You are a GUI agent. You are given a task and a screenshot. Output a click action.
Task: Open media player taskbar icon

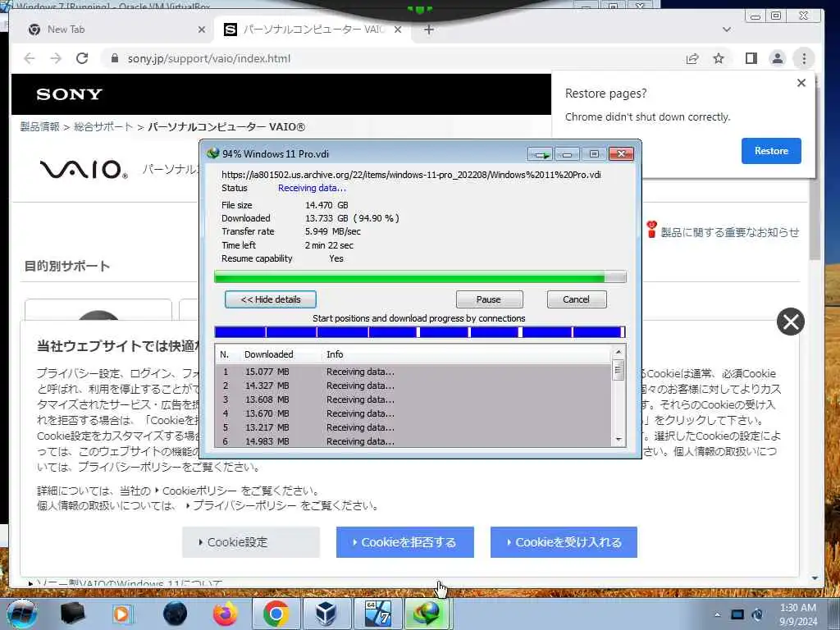pyautogui.click(x=121, y=614)
